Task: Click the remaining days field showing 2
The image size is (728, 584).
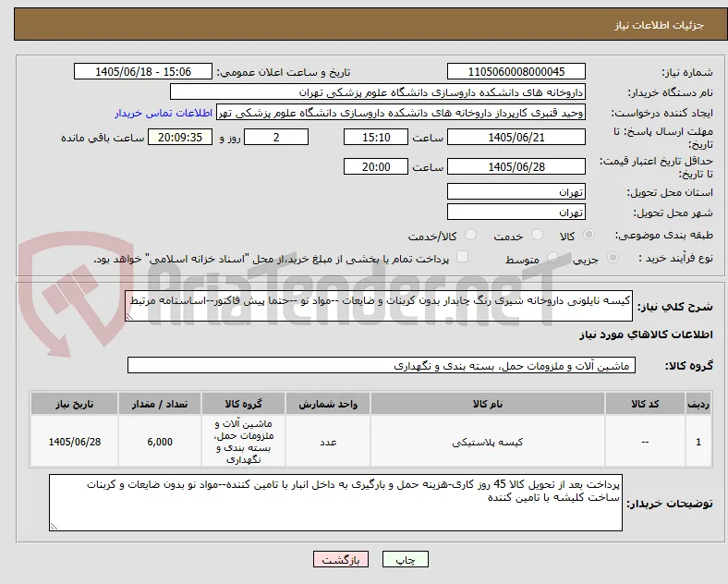Action: pos(276,137)
